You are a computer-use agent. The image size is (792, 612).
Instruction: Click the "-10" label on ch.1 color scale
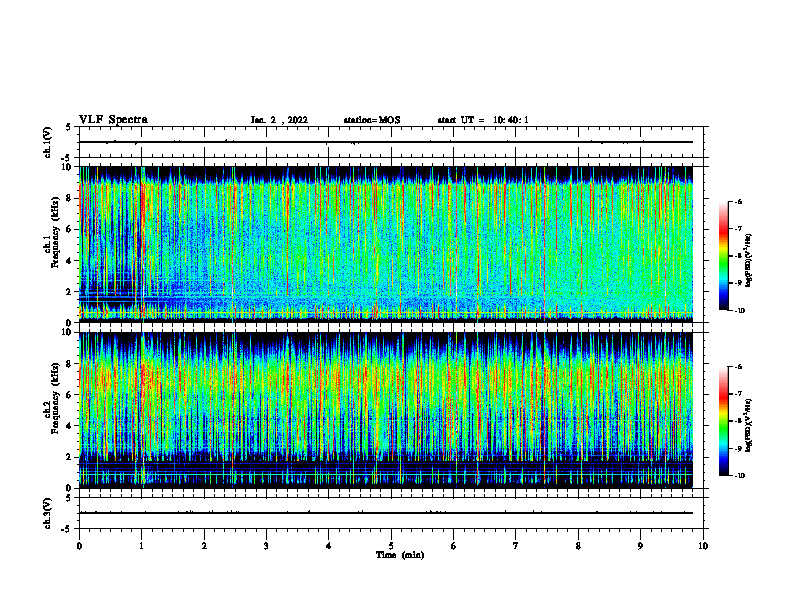coord(740,311)
